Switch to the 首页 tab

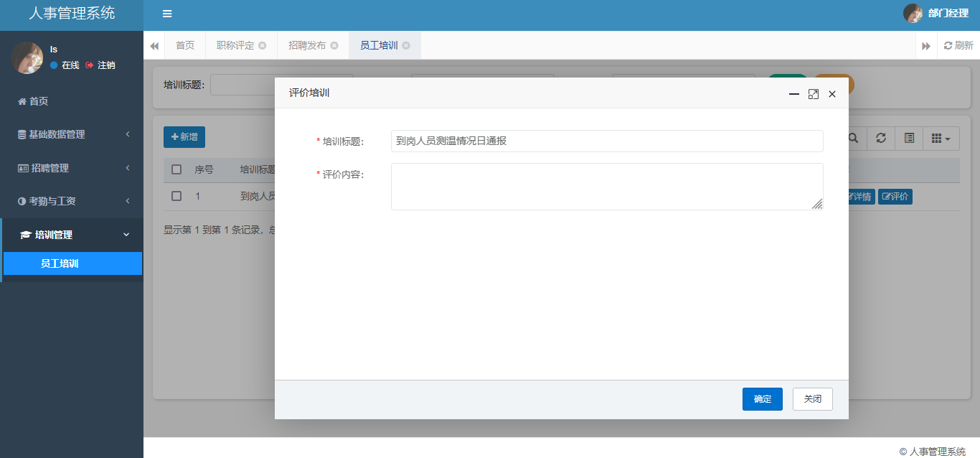pos(185,45)
